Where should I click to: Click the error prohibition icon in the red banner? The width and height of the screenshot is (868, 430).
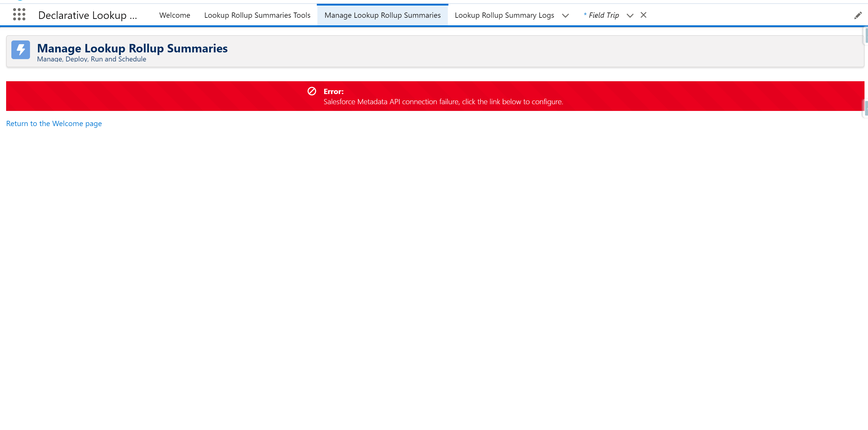[x=312, y=91]
